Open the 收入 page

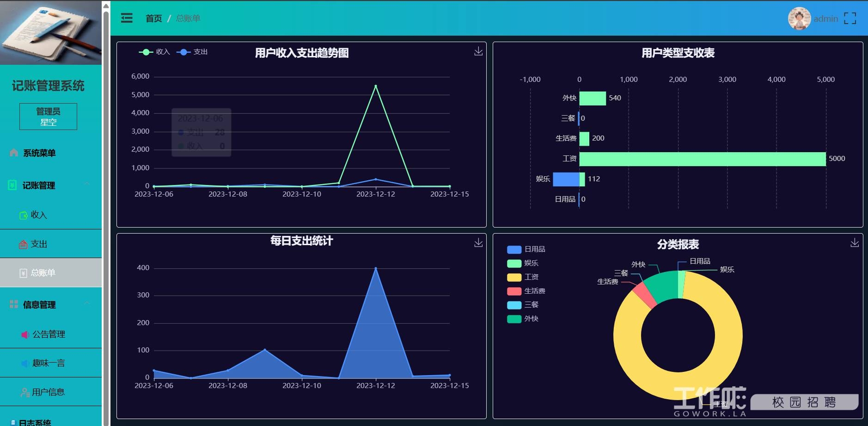[51, 215]
